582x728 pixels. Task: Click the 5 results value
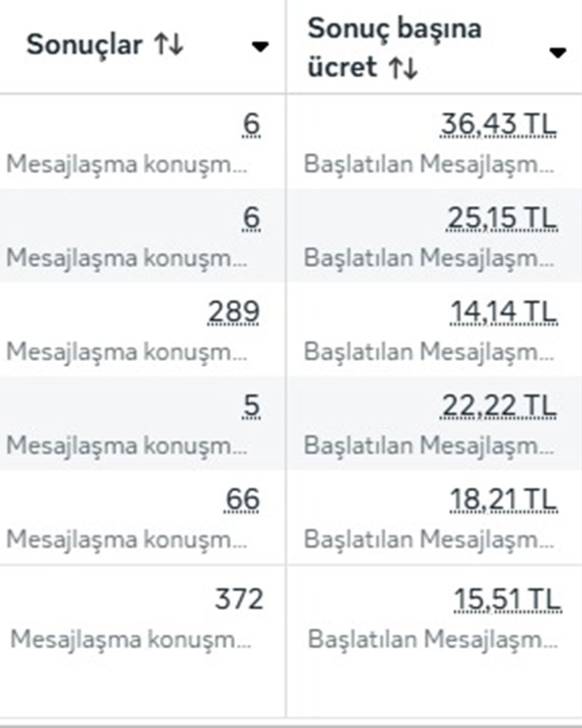click(x=251, y=406)
